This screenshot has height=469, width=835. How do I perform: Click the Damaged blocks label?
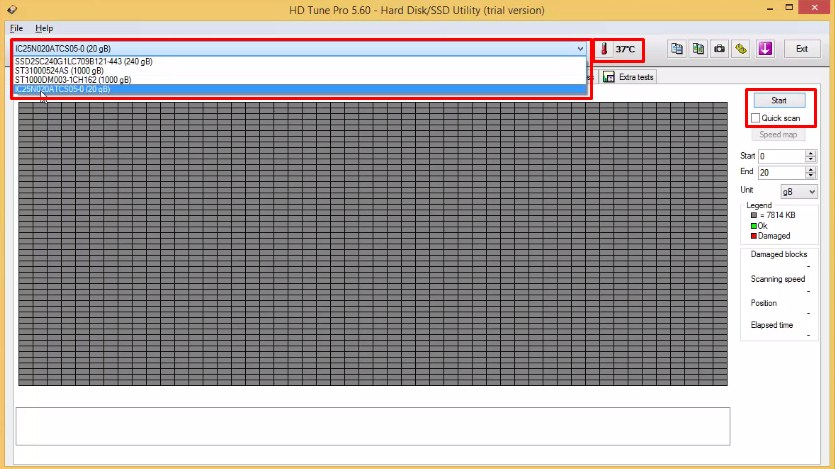[x=779, y=254]
